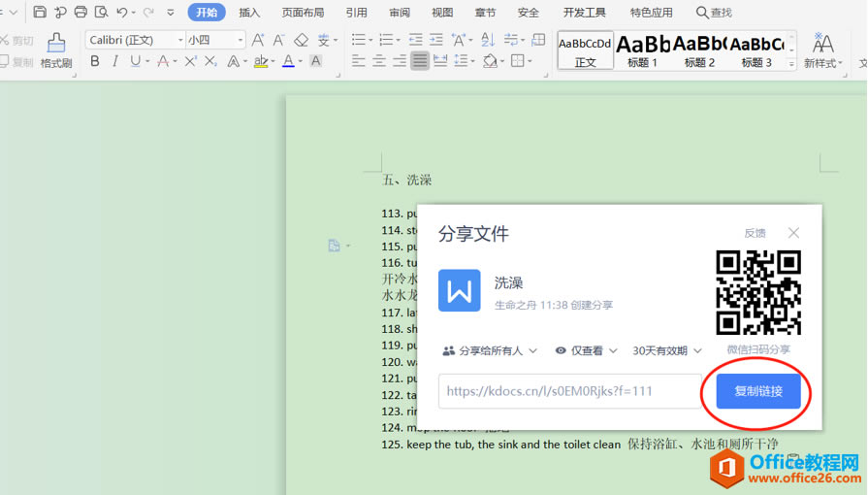Open the borders tool

[518, 61]
